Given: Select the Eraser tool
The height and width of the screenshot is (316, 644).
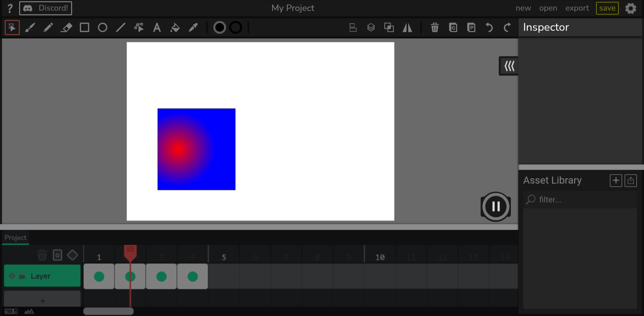Looking at the screenshot, I should tap(66, 28).
